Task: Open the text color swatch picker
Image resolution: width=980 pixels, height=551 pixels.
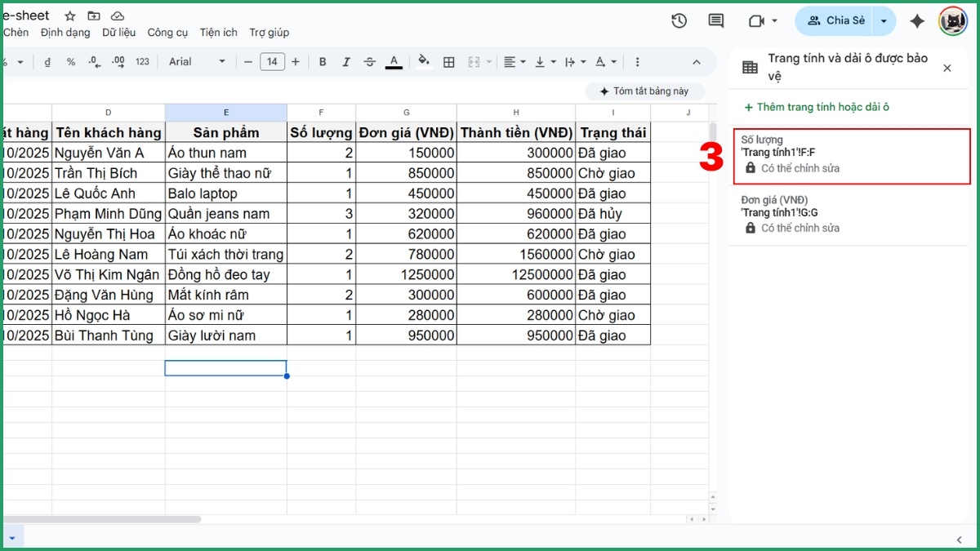Action: (x=393, y=61)
